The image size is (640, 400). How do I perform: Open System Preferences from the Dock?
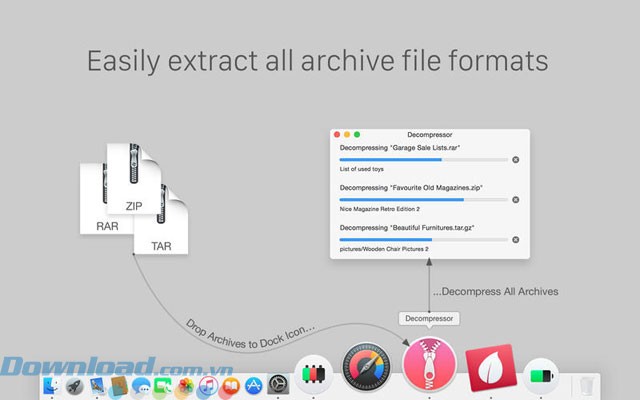[276, 385]
